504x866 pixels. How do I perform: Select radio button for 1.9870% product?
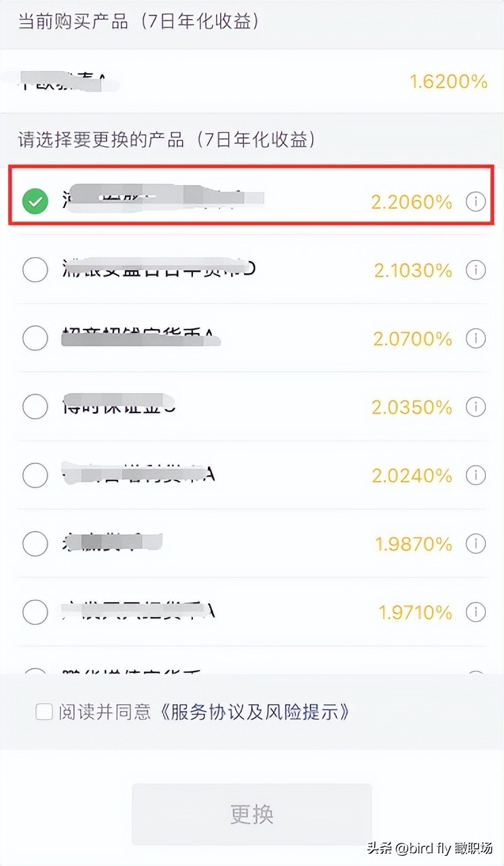click(x=35, y=544)
